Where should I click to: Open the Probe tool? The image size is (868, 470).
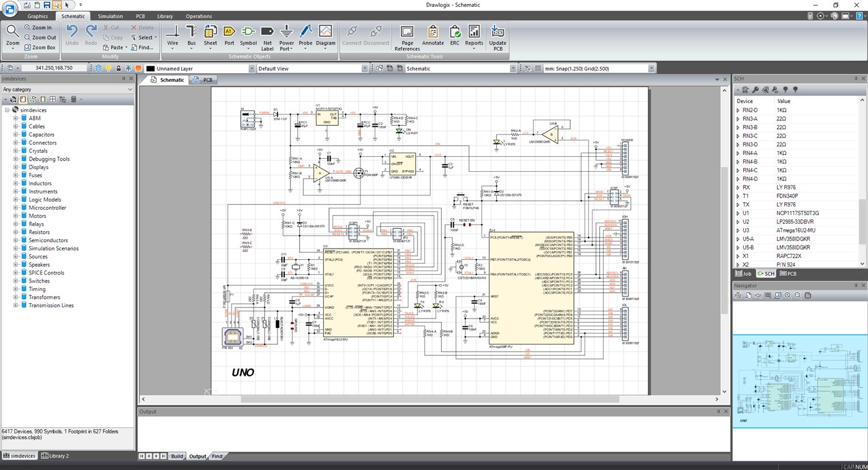point(305,35)
